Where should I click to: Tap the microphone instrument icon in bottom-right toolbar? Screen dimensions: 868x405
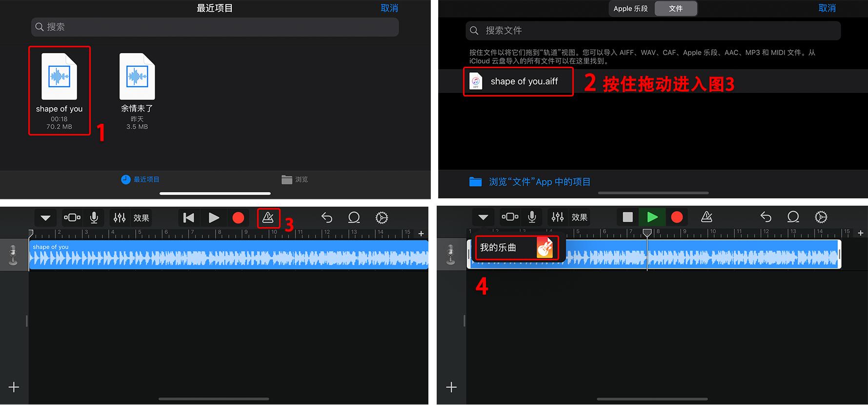(532, 217)
